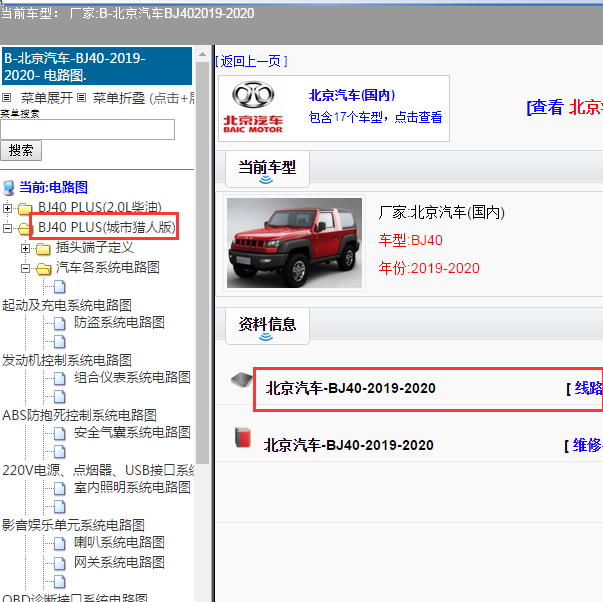This screenshot has width=603, height=602.
Task: Click the gray book icon beside 线路 entry
Action: pyautogui.click(x=242, y=380)
